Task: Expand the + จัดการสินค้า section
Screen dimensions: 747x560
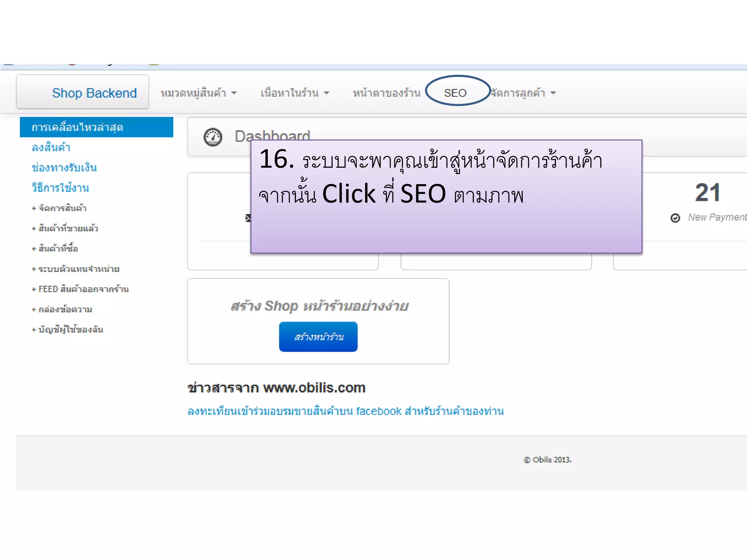Action: [59, 208]
